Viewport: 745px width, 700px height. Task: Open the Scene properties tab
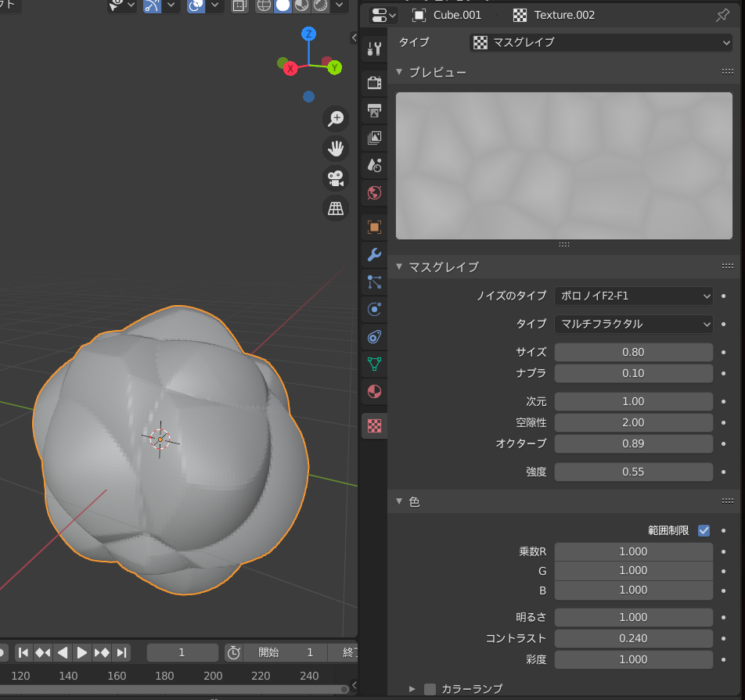(374, 165)
